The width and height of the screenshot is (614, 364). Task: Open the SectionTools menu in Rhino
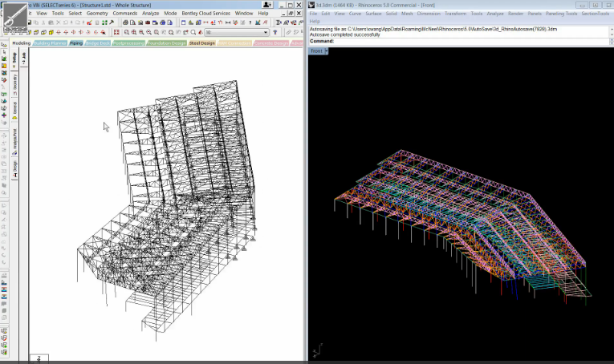pos(597,14)
